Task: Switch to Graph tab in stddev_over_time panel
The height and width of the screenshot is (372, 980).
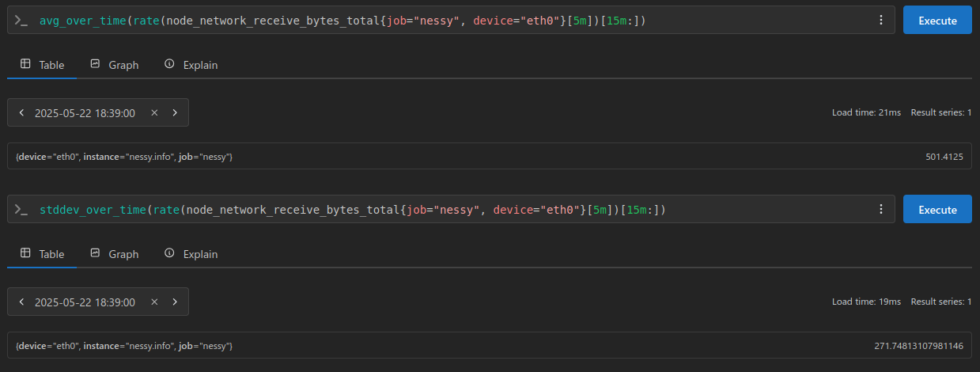Action: (x=114, y=254)
